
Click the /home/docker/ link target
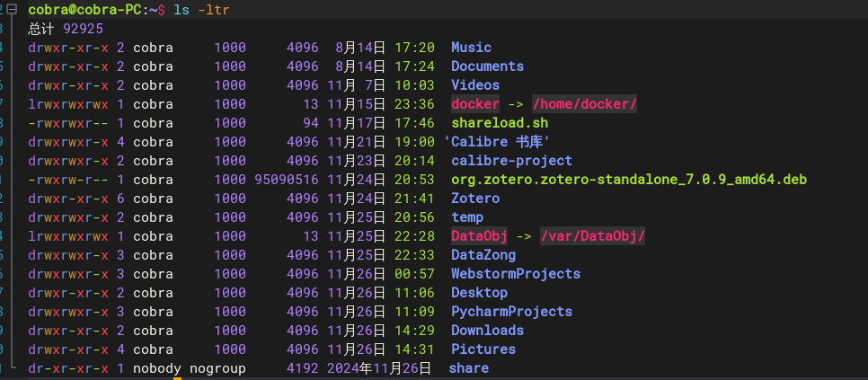pos(584,104)
